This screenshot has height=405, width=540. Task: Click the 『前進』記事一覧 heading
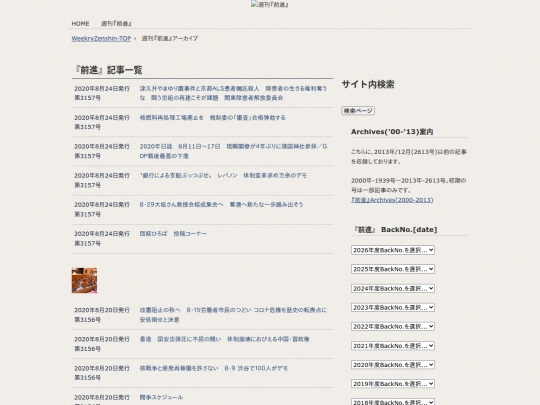(x=108, y=70)
